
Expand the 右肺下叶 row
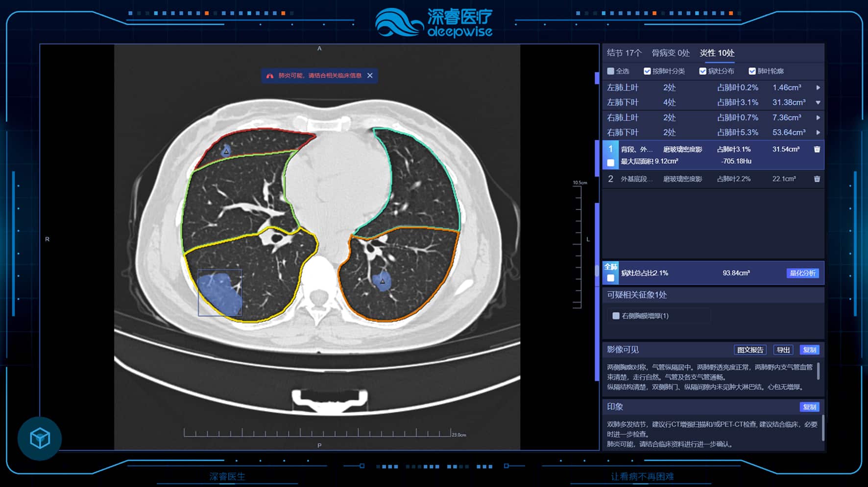[819, 132]
